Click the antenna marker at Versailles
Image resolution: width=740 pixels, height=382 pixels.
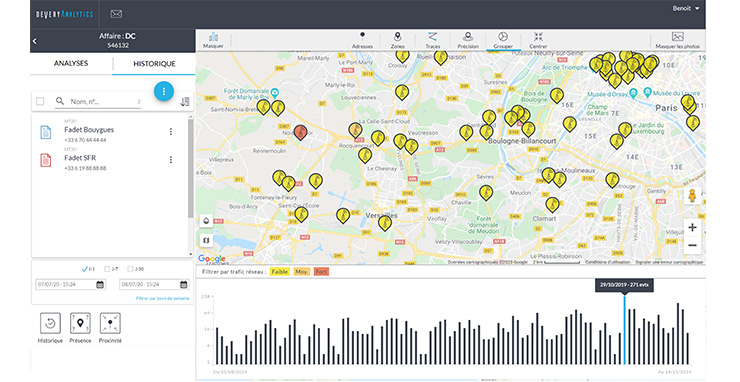pos(385,222)
